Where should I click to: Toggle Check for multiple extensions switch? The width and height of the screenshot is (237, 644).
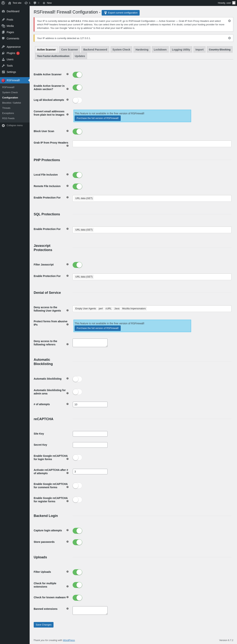click(x=77, y=585)
